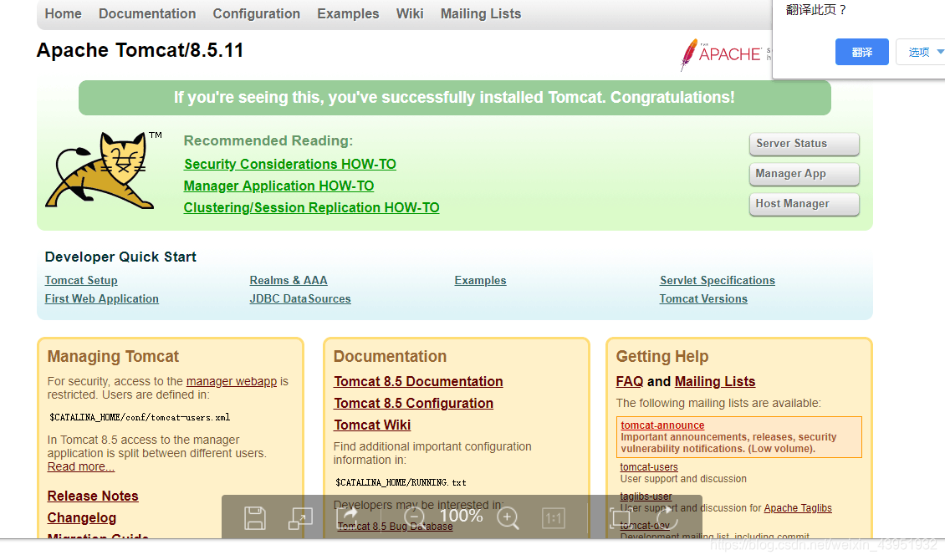
Task: Open the Tomcat Versions link
Action: pyautogui.click(x=703, y=298)
